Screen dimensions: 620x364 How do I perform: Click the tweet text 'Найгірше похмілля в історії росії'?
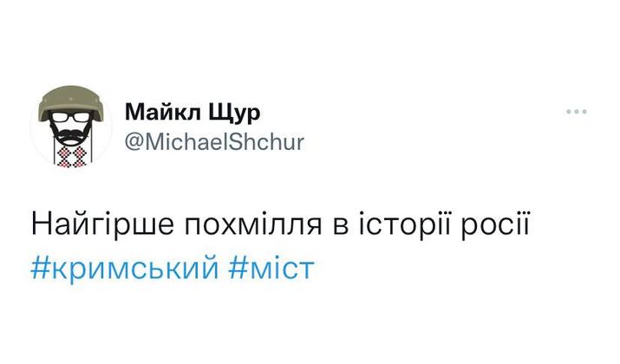coord(279,225)
